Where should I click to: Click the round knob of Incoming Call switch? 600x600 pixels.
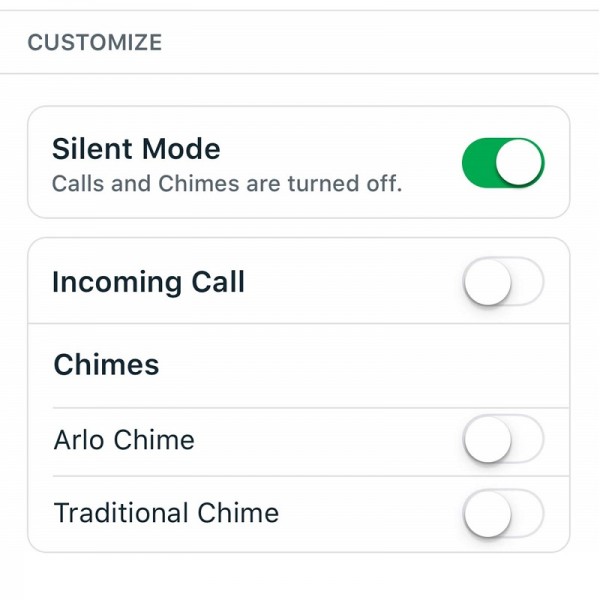(x=488, y=282)
